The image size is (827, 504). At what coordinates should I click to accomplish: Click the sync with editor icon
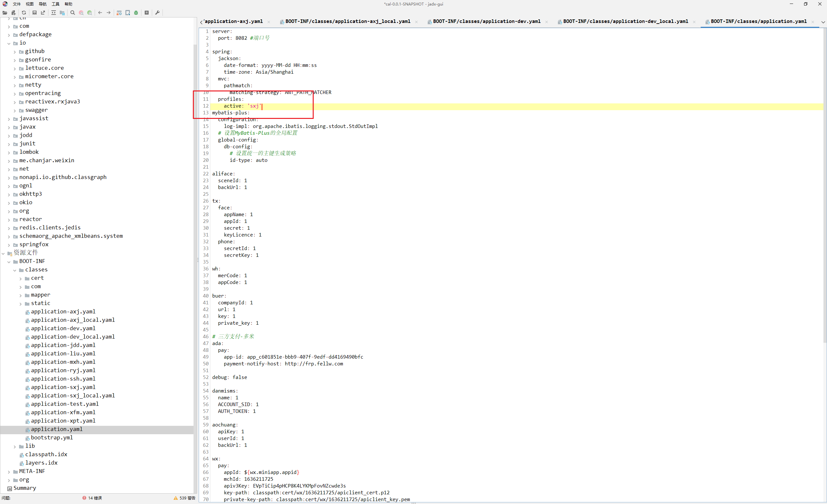pyautogui.click(x=53, y=13)
